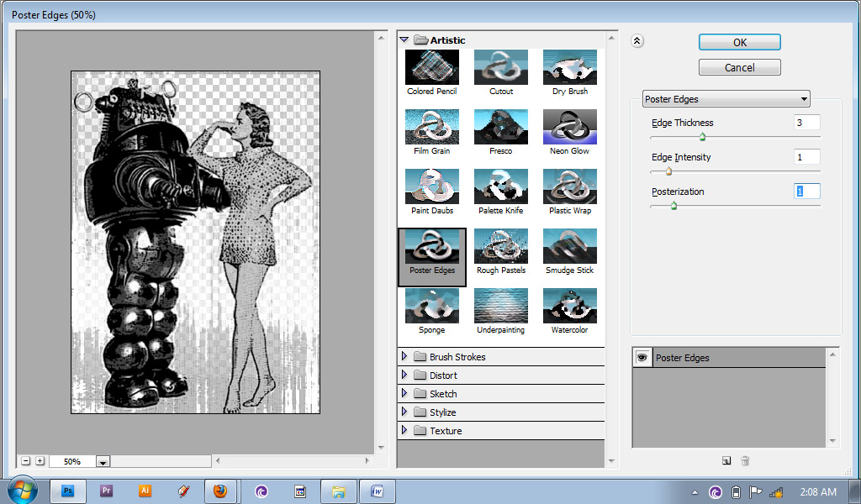Toggle visibility of Poster Edges effect layer
861x504 pixels.
coord(642,358)
